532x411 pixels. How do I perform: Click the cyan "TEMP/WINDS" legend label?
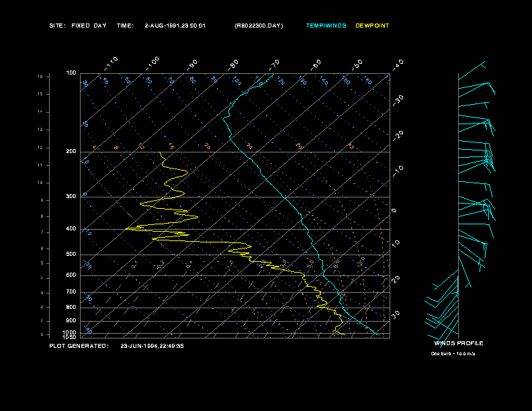click(x=326, y=26)
